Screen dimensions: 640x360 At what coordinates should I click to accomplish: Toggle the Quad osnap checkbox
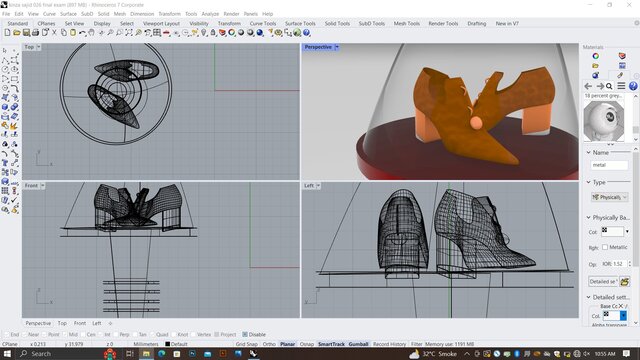[153, 334]
